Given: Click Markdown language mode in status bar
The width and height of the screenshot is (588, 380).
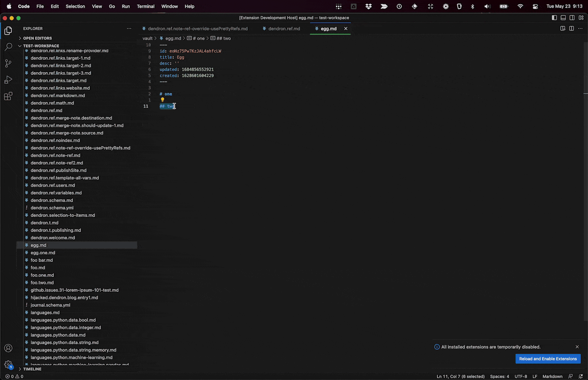Looking at the screenshot, I should pos(552,376).
